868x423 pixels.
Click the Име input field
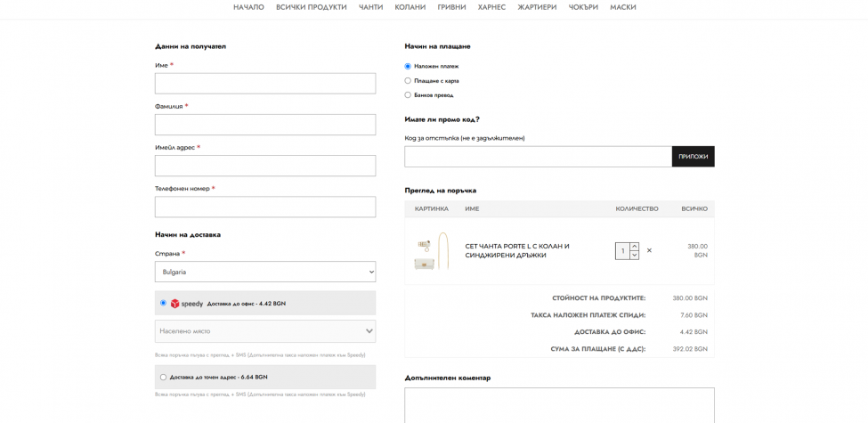(x=265, y=84)
